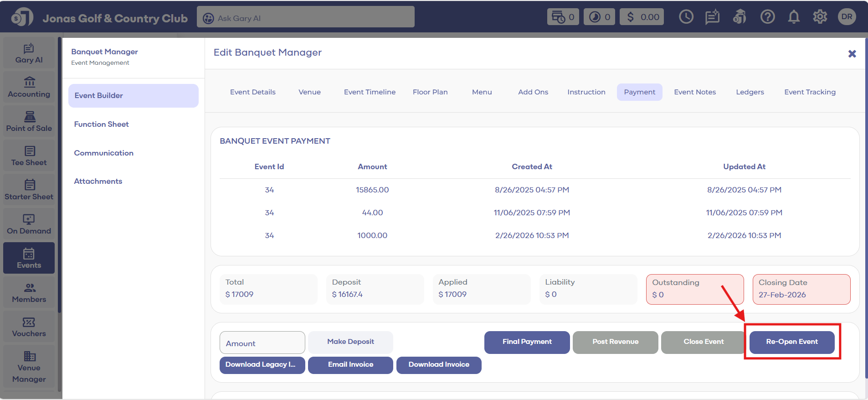Click the help question mark icon
Image resolution: width=868 pixels, height=400 pixels.
[x=767, y=17]
